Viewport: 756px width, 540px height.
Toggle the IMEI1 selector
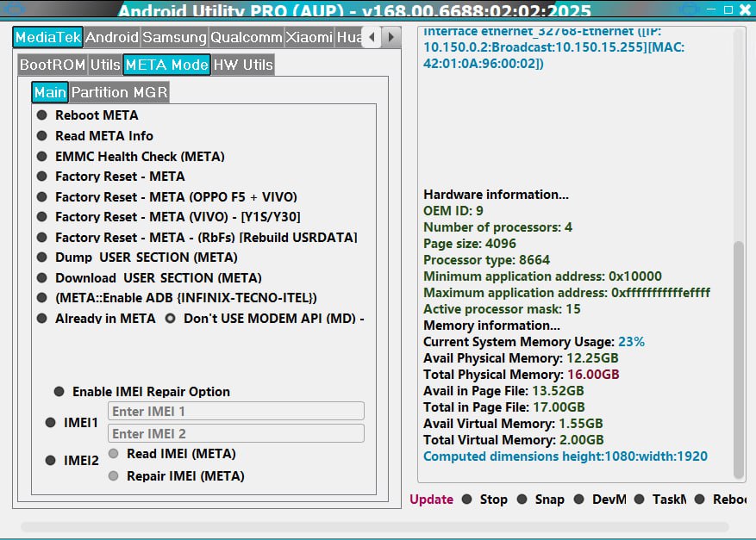(x=72, y=423)
